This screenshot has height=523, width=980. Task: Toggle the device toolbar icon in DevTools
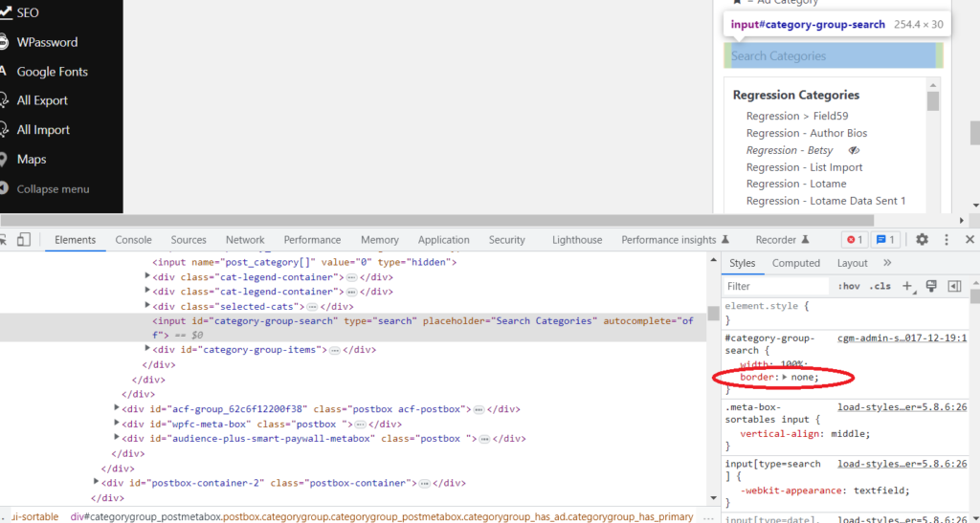click(x=25, y=240)
